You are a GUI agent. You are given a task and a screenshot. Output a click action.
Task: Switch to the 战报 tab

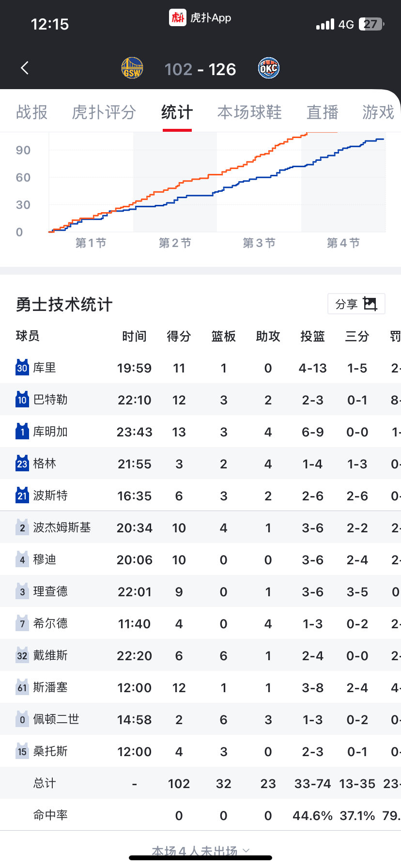coord(32,112)
